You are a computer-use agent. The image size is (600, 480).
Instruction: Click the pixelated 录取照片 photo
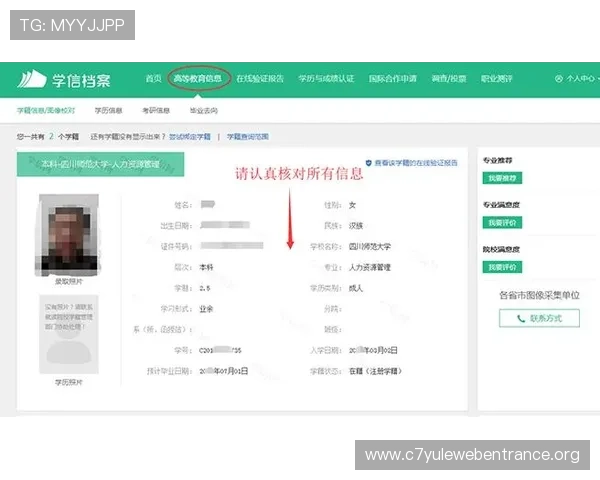(68, 235)
